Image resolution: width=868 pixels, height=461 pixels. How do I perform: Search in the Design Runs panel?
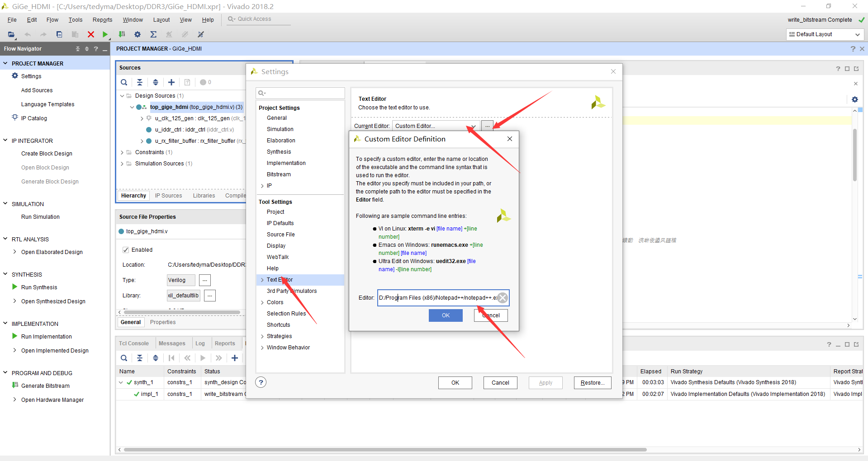[124, 358]
